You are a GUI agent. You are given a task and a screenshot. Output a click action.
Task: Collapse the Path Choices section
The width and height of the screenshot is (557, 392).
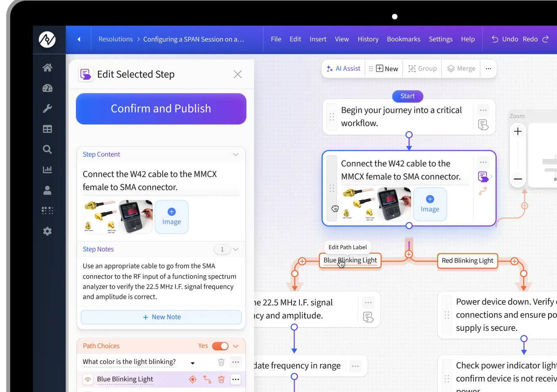point(235,346)
